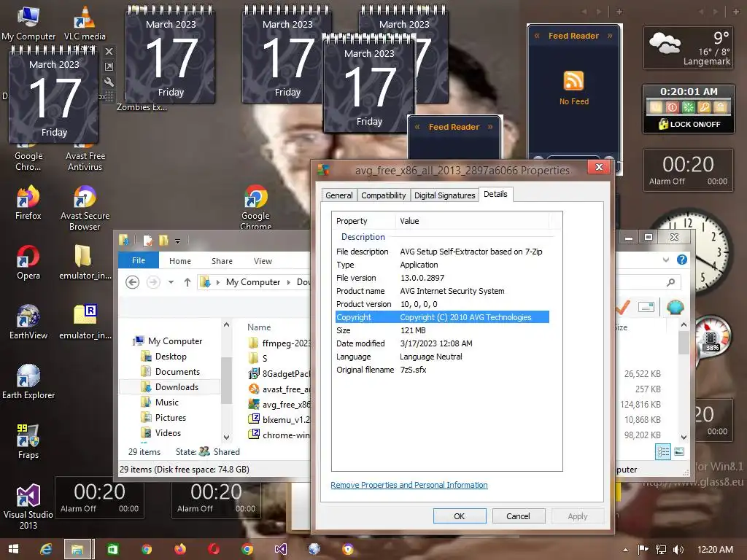747x560 pixels.
Task: Launch the Opera desktop shortcut
Action: (x=28, y=262)
